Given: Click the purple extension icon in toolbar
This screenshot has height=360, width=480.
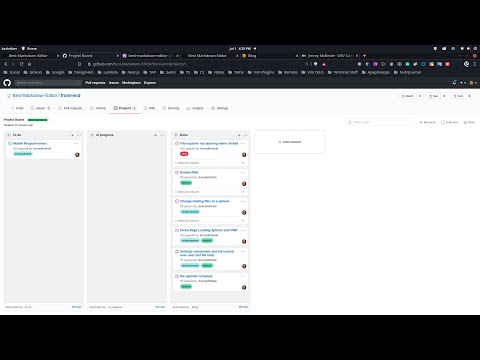Looking at the screenshot, I should click(375, 64).
